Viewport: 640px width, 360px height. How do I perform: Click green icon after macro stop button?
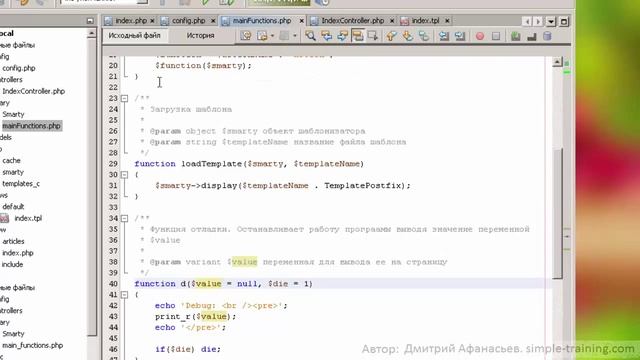pos(516,36)
